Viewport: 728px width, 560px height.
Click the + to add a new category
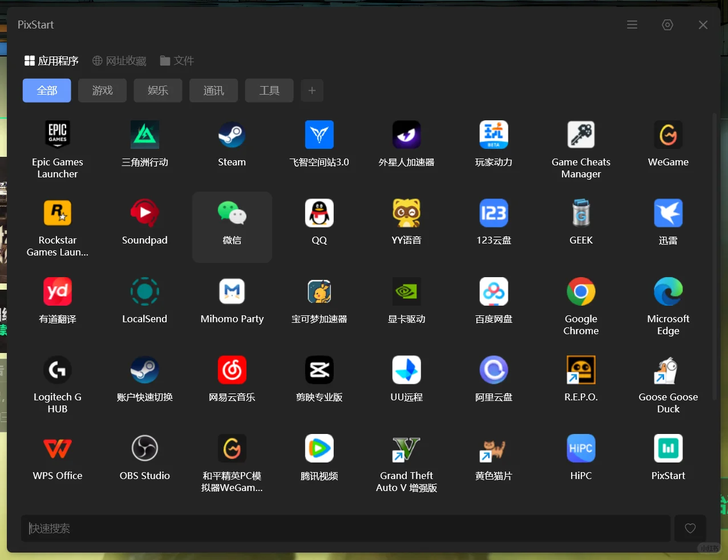tap(312, 90)
